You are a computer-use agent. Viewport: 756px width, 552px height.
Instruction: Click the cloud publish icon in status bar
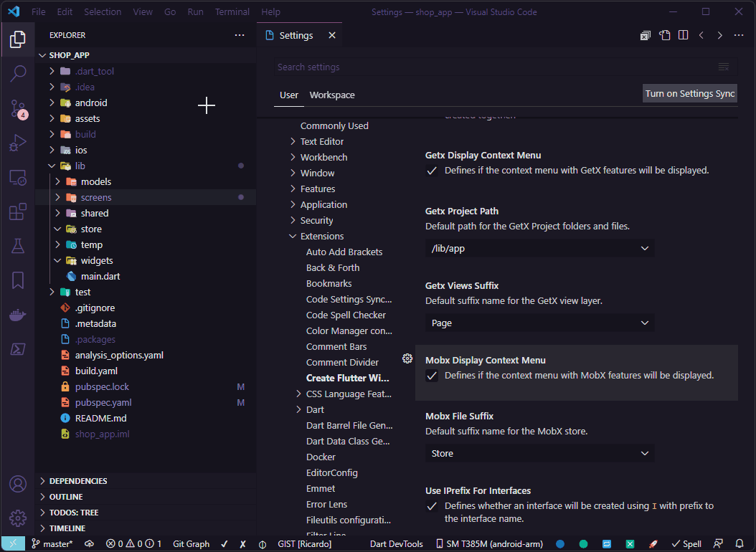tap(89, 544)
